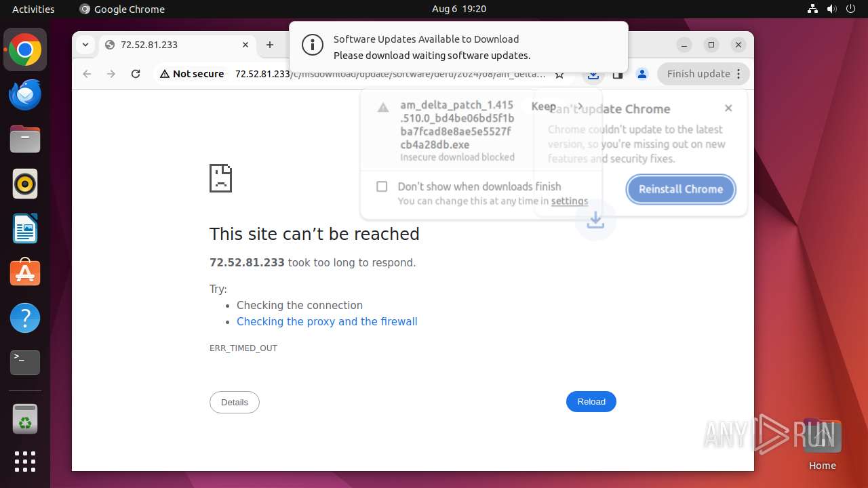Go forward in browser history
This screenshot has height=488, width=868.
111,74
